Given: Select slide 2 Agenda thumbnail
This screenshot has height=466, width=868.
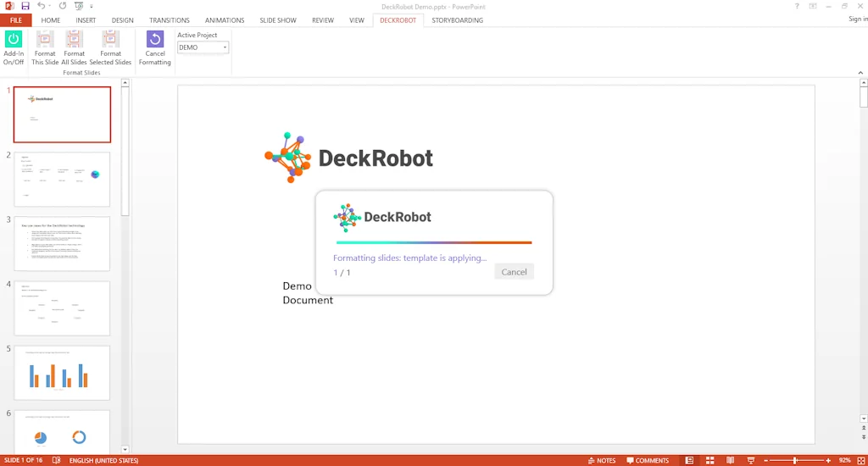Looking at the screenshot, I should point(62,180).
